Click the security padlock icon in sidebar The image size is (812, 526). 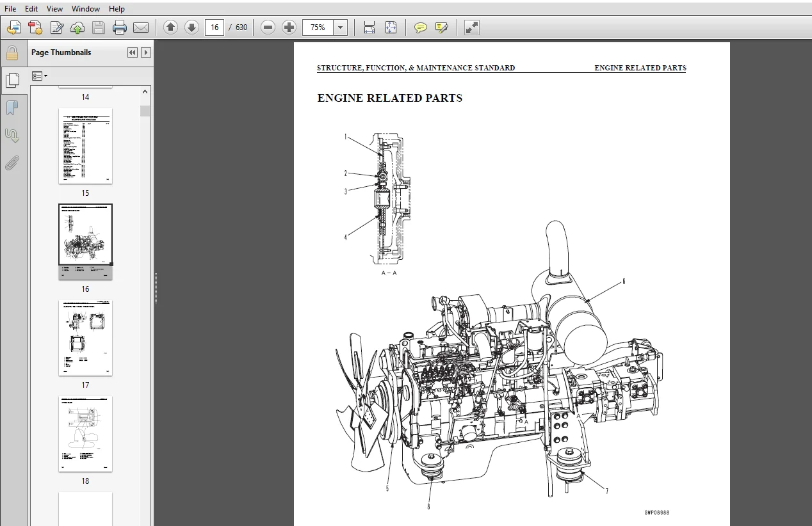click(12, 53)
